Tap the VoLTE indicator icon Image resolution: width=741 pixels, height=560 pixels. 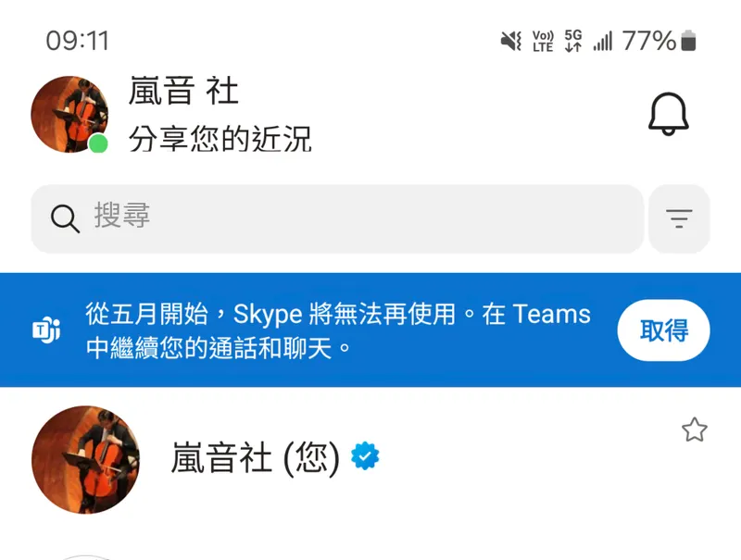pyautogui.click(x=543, y=41)
